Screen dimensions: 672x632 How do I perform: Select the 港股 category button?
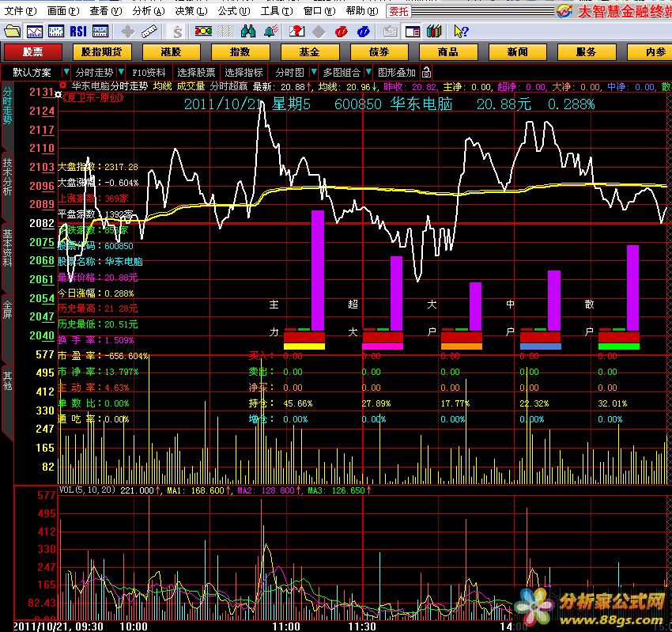171,52
